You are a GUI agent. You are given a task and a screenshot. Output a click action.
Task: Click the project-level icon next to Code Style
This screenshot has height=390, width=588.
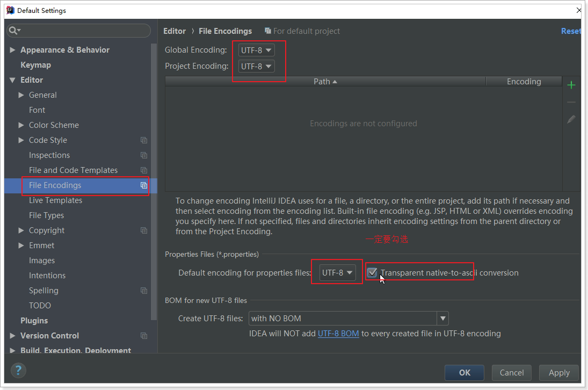point(144,140)
